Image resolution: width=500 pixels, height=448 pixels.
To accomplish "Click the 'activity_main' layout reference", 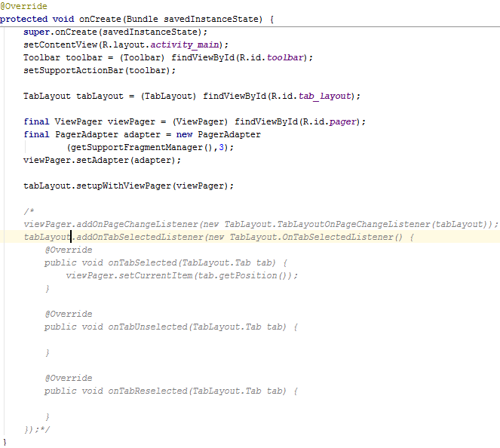I will click(x=184, y=44).
